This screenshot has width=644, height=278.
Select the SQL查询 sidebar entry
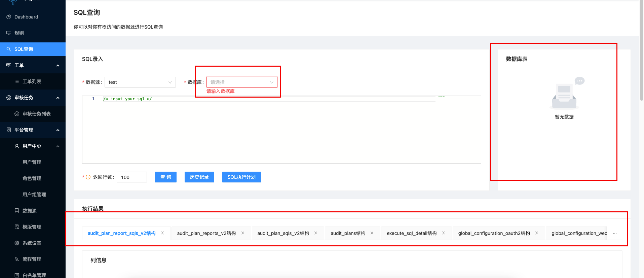(x=33, y=49)
